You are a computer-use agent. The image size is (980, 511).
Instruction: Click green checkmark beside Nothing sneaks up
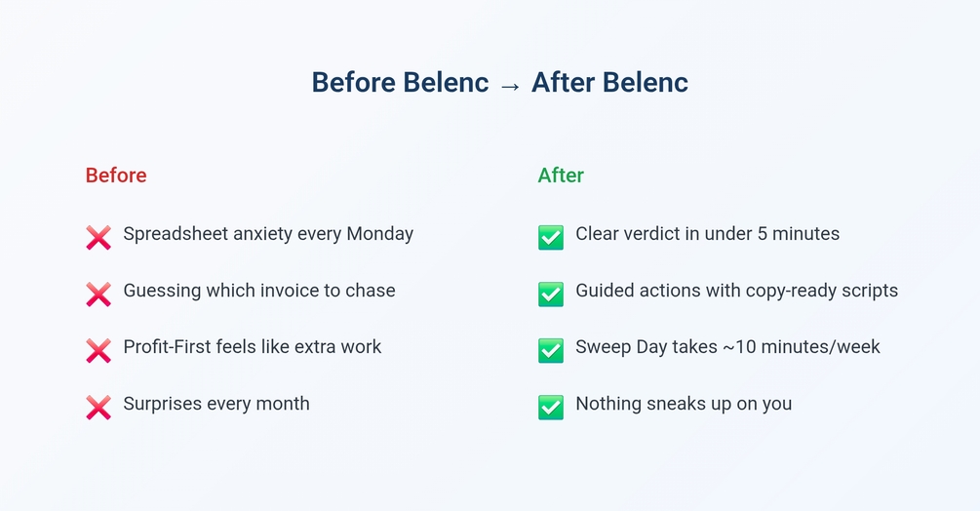551,407
